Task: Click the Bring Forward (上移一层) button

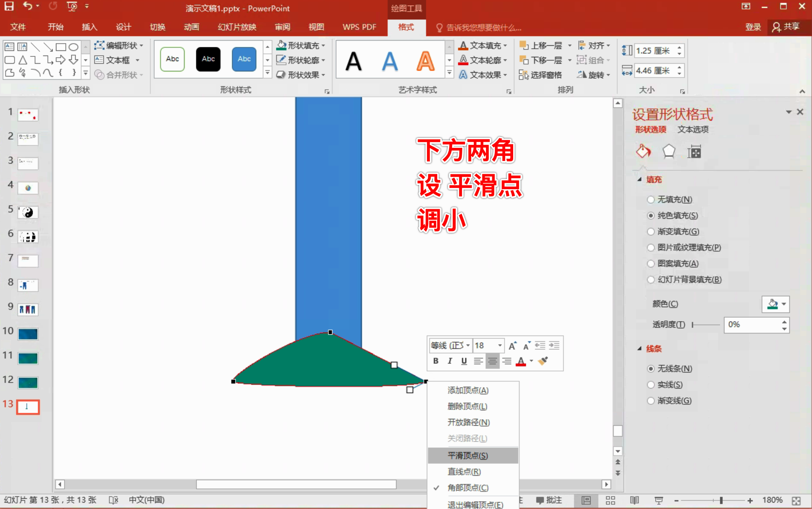Action: pos(540,45)
